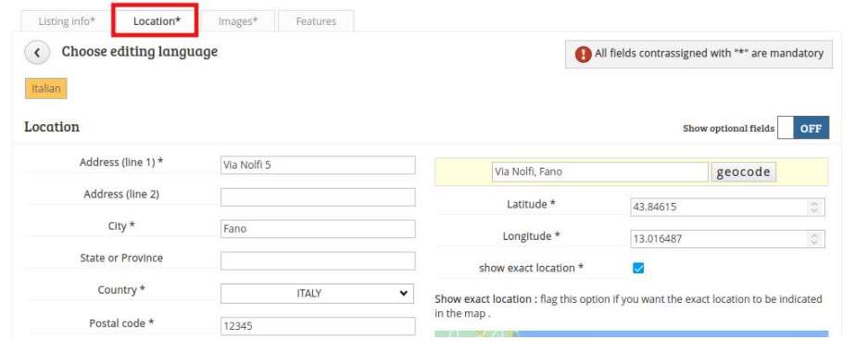Select the Italian language button
The image size is (868, 353).
tap(46, 89)
